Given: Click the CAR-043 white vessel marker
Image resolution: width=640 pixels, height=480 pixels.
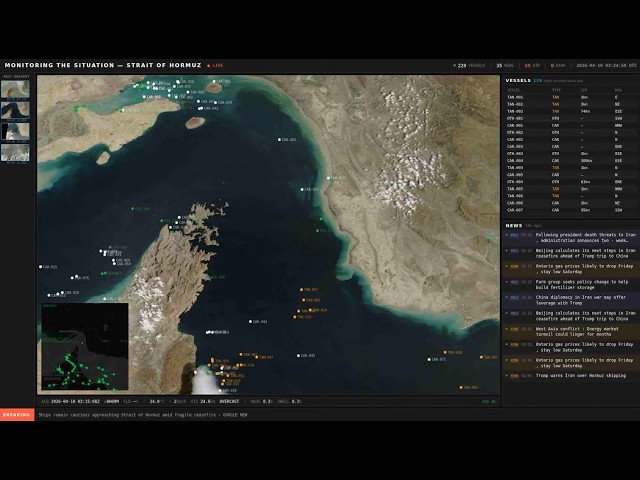Looking at the screenshot, I should point(298,356).
